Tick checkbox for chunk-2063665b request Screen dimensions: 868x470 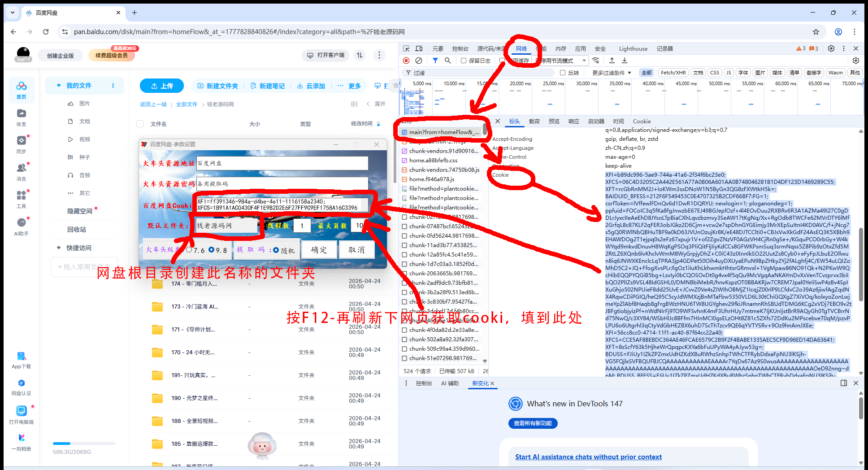404,274
